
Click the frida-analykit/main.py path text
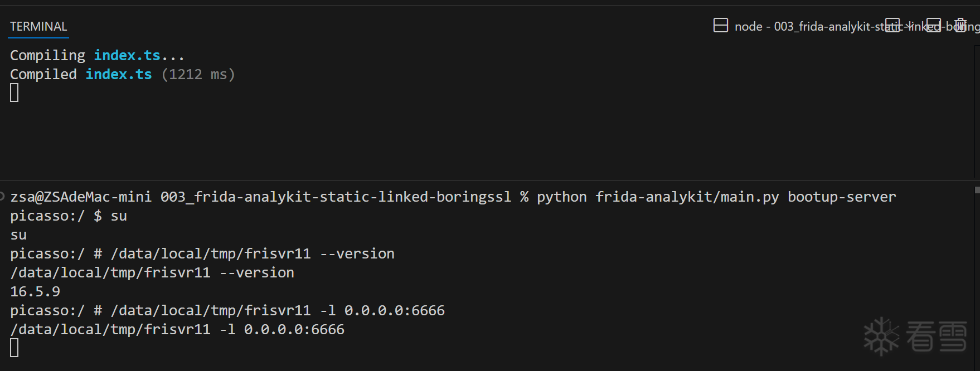coord(687,197)
